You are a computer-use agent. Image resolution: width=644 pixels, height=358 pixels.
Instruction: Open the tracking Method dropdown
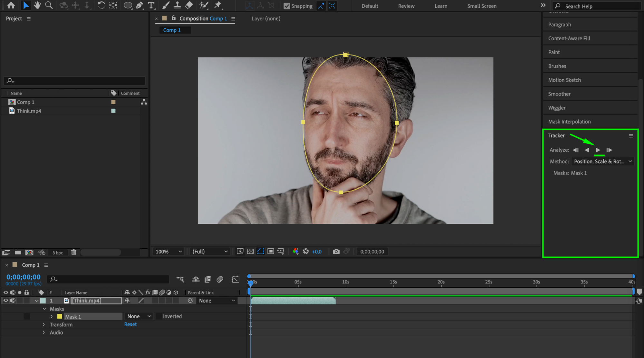tap(602, 162)
